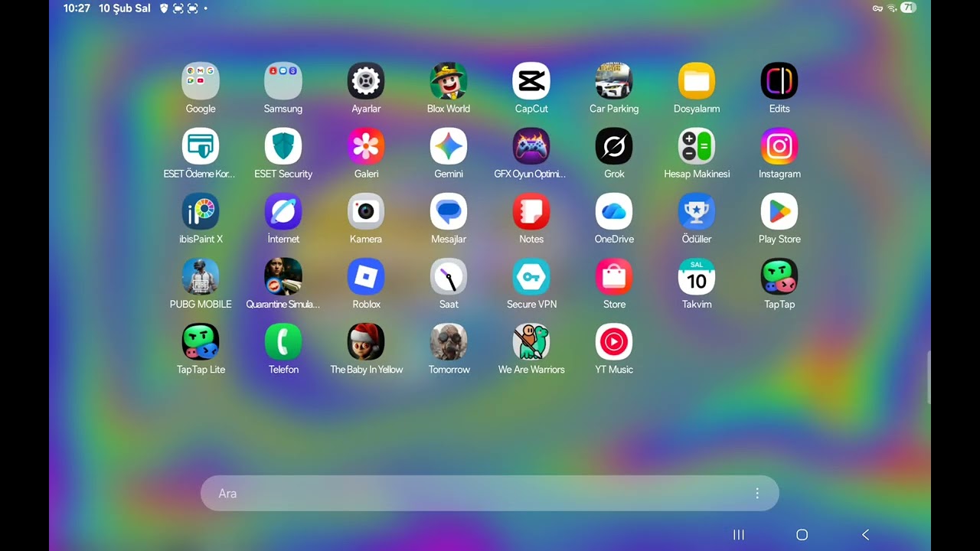This screenshot has height=551, width=980.
Task: Open Samsung İnternet browser
Action: pyautogui.click(x=283, y=211)
